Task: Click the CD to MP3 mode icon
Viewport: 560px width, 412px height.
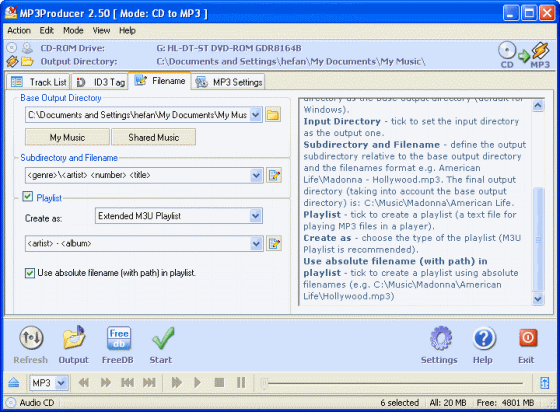Action: (x=524, y=55)
